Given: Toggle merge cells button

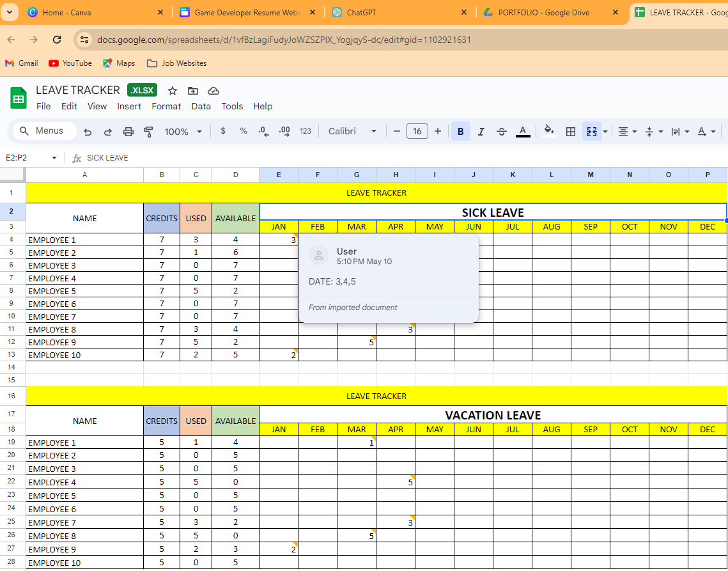Looking at the screenshot, I should tap(591, 132).
